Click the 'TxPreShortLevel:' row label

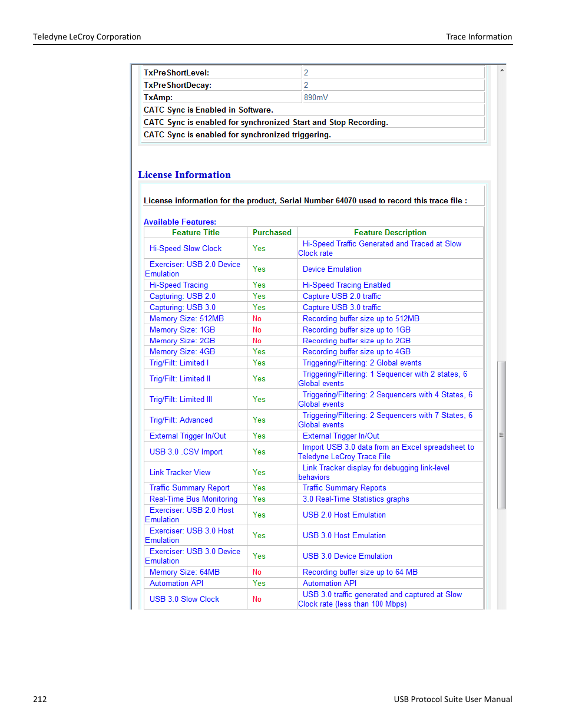coord(176,73)
